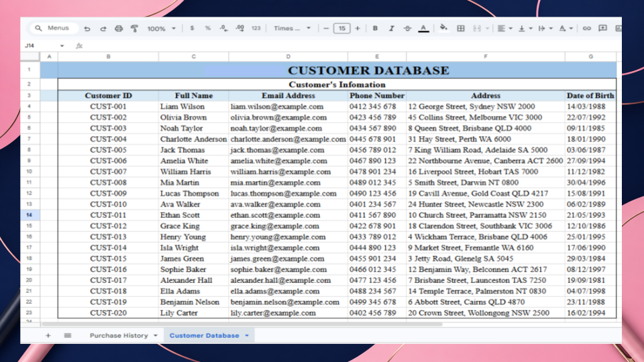This screenshot has width=644, height=362.
Task: Print the spreadsheet
Action: [x=119, y=28]
